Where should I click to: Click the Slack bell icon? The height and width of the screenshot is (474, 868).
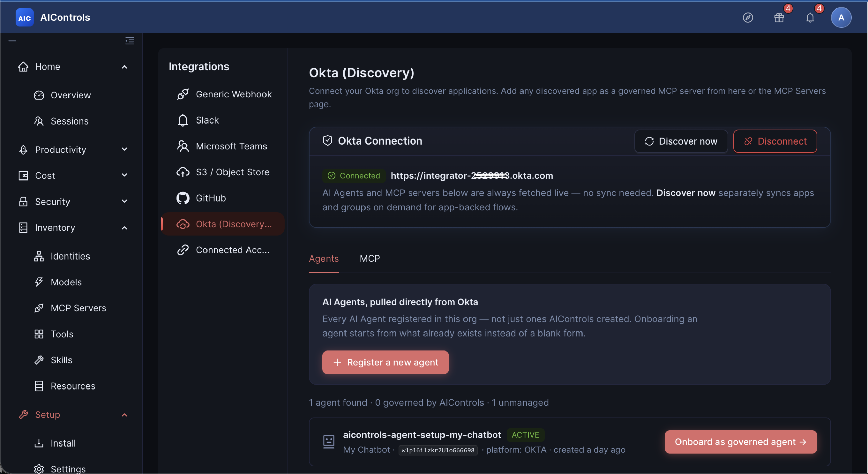point(183,120)
